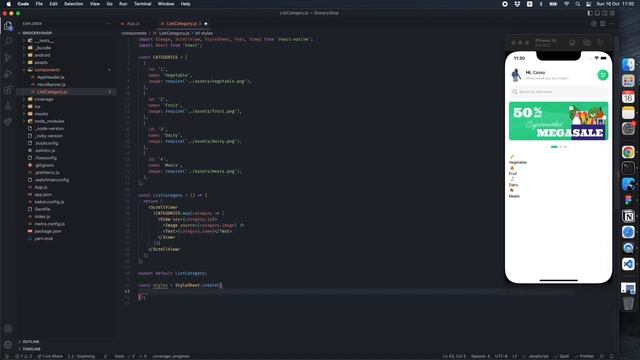
Task: Open Calendar from the Dock
Action: click(628, 97)
